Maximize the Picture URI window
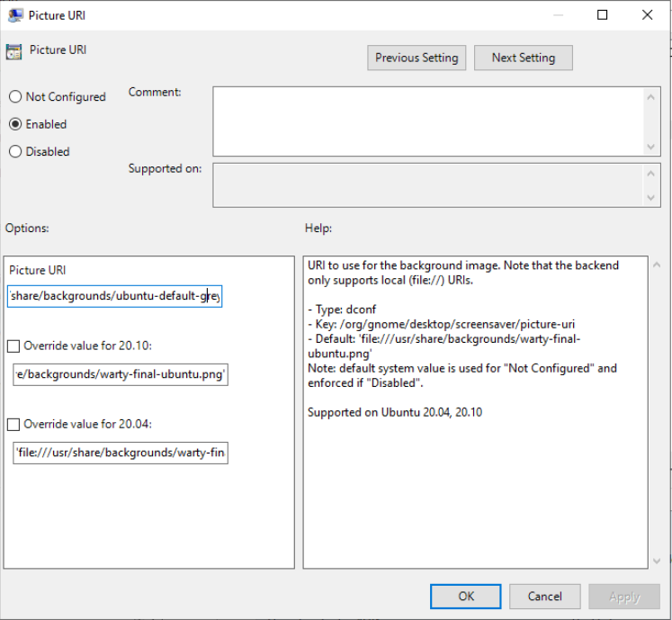 (x=602, y=15)
